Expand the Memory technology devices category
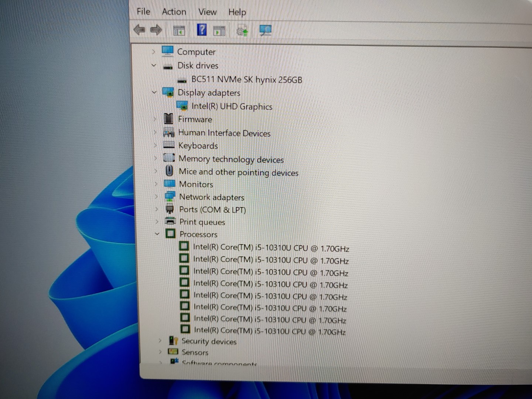 click(156, 158)
